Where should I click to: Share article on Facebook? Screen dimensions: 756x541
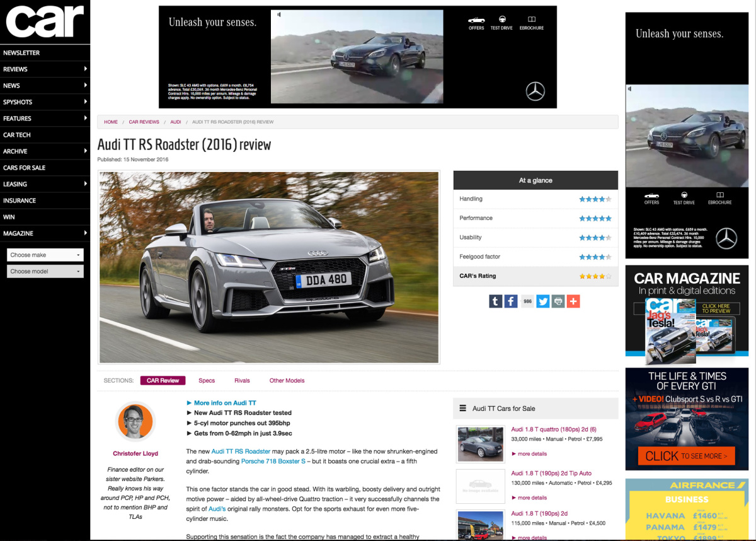click(511, 301)
